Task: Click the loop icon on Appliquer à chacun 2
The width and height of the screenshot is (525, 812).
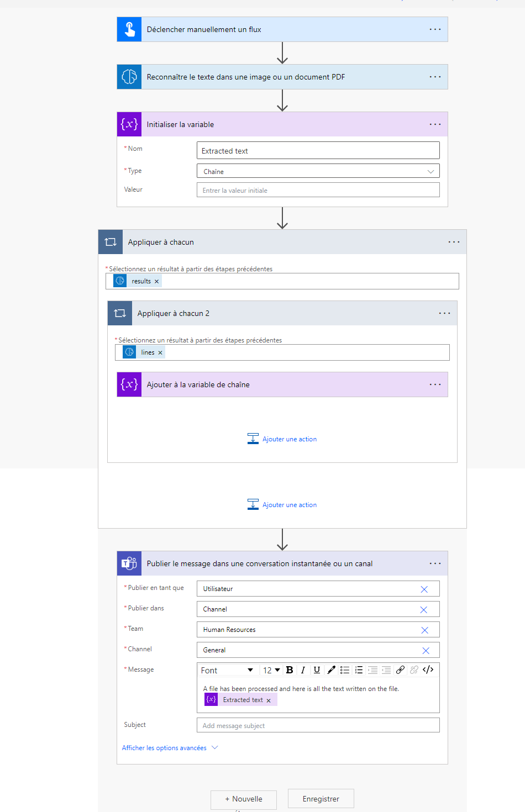Action: 120,313
